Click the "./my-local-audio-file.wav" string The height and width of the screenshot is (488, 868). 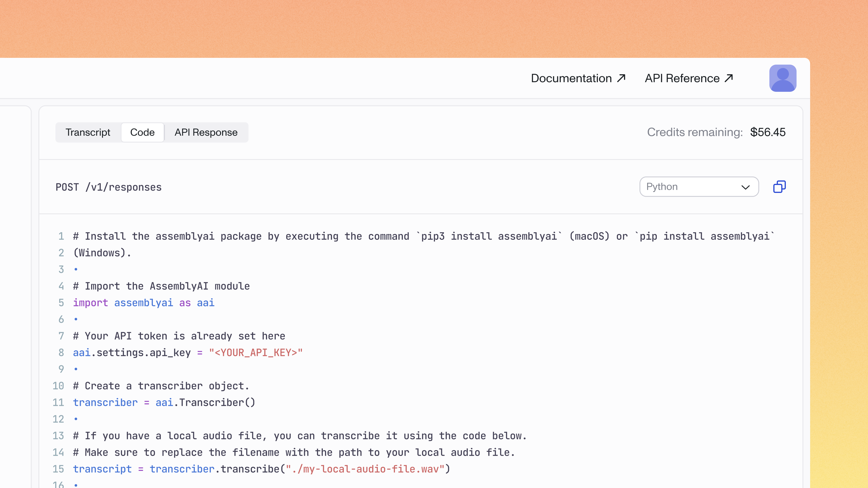pyautogui.click(x=365, y=469)
